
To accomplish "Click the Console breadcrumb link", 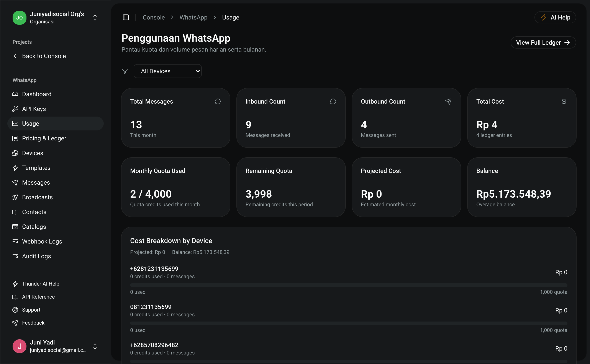I will pyautogui.click(x=154, y=17).
